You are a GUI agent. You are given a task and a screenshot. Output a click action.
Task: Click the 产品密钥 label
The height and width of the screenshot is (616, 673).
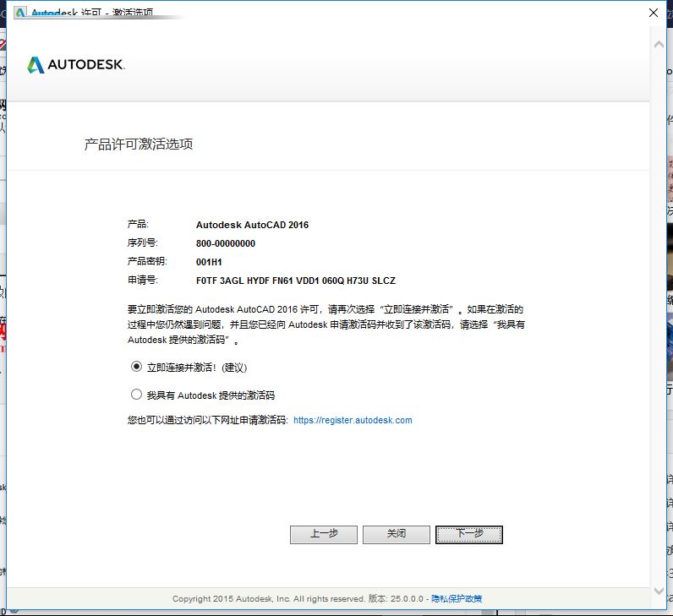click(147, 262)
